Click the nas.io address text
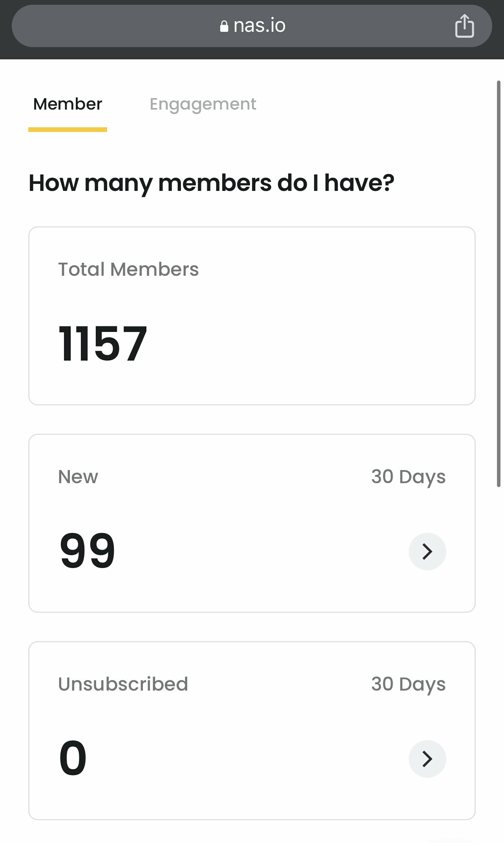This screenshot has width=504, height=843. 259,26
